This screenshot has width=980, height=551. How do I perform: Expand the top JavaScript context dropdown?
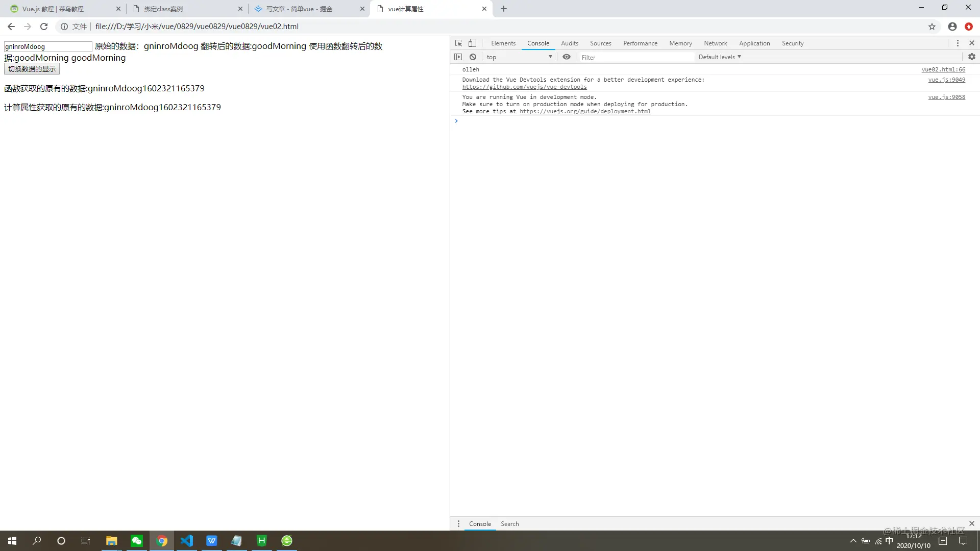[x=519, y=57]
